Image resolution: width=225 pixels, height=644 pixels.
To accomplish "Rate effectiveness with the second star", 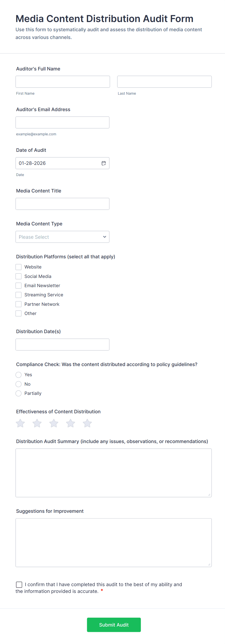I will [x=37, y=423].
